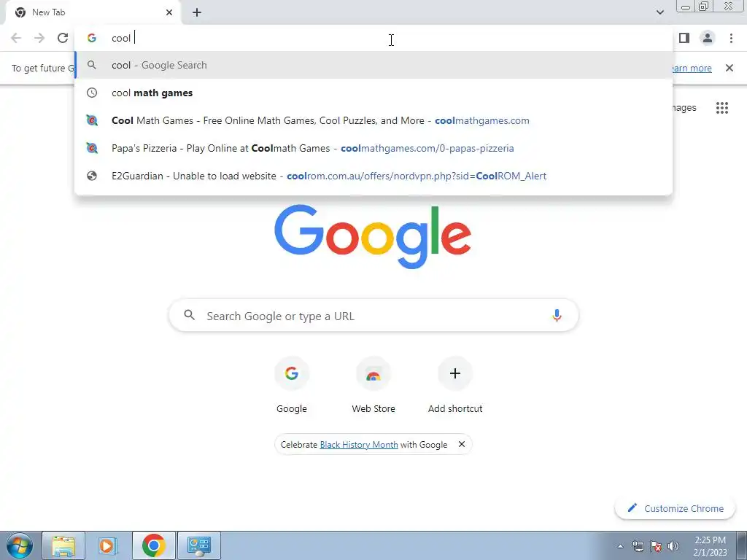The height and width of the screenshot is (560, 747).
Task: Open the Web Store shortcut tile
Action: (373, 386)
